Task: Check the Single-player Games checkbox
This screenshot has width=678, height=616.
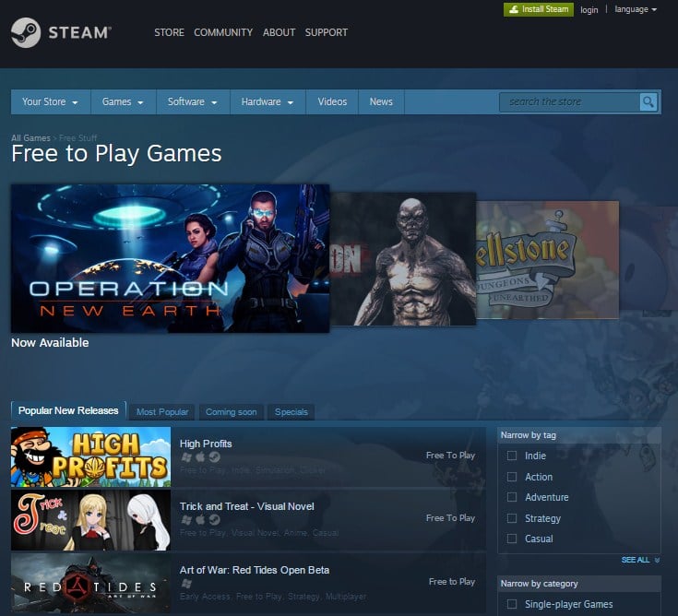Action: (512, 604)
